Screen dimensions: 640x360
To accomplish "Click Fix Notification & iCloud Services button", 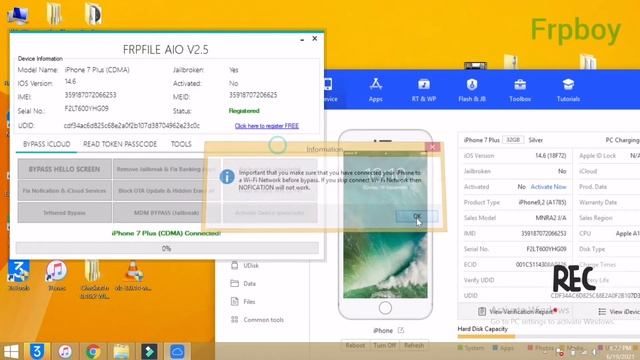I will click(64, 191).
